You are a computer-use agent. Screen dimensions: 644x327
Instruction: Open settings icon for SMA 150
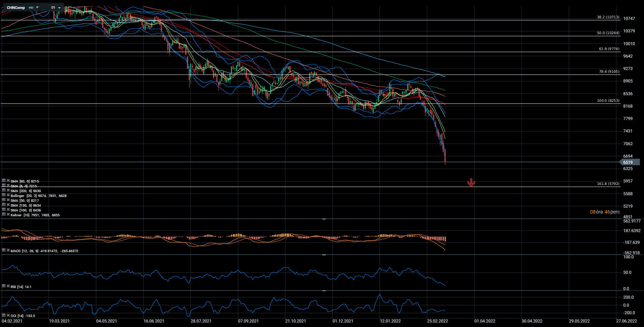3,205
